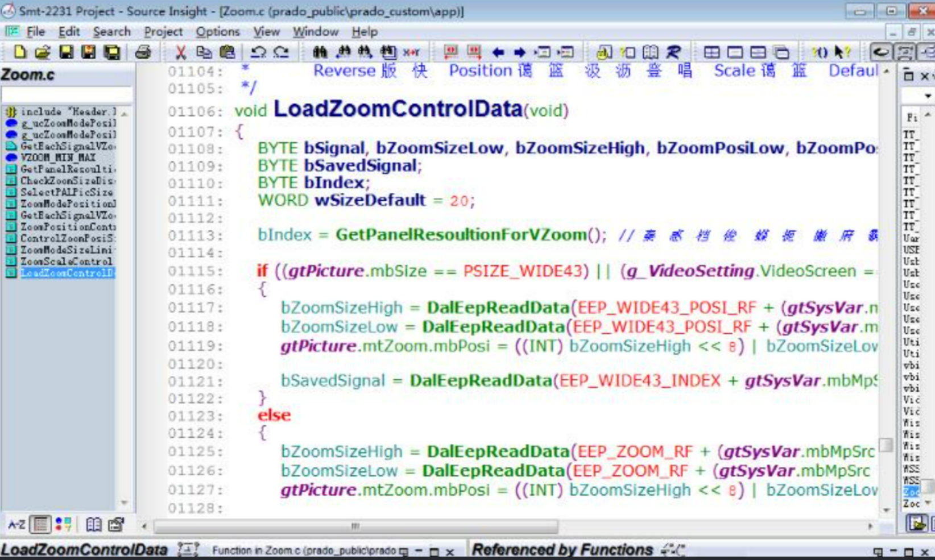This screenshot has height=560, width=935.
Task: Open the Search menu
Action: click(112, 32)
